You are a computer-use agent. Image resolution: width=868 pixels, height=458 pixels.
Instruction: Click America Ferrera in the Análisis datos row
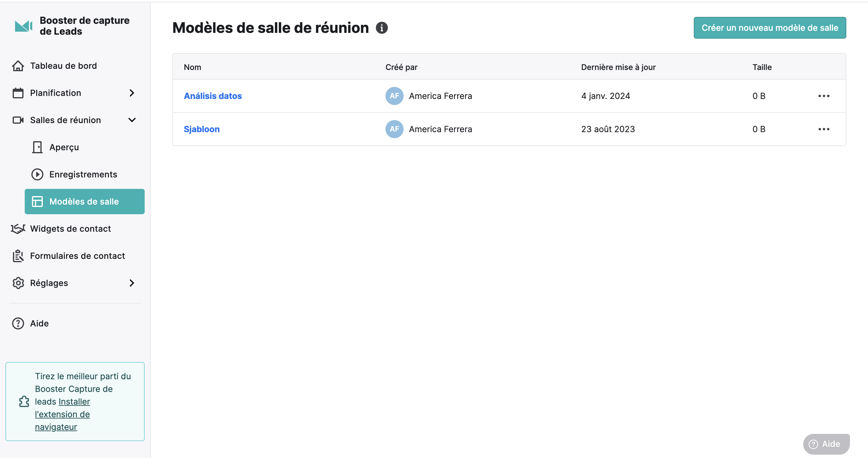click(x=440, y=96)
